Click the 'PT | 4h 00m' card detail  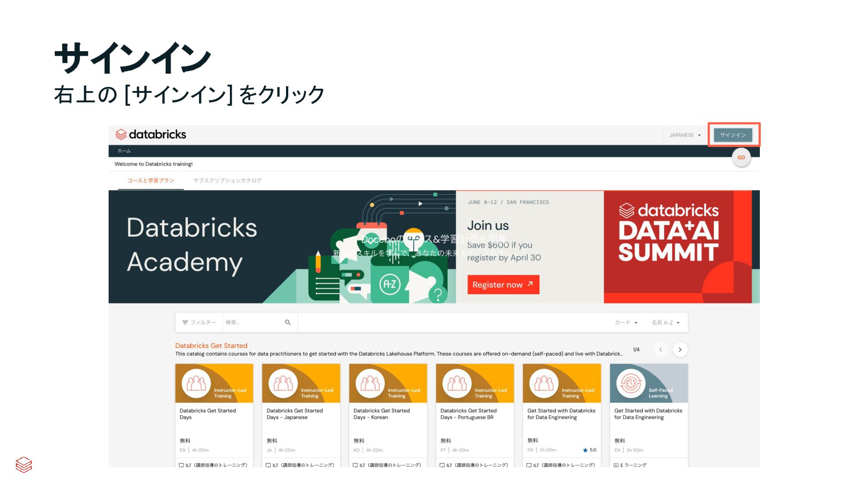tap(454, 450)
